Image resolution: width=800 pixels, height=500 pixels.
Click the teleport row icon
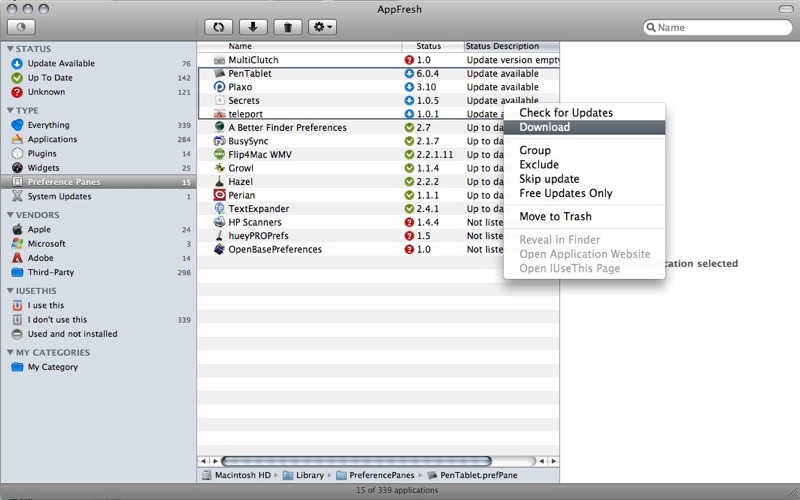click(x=219, y=114)
